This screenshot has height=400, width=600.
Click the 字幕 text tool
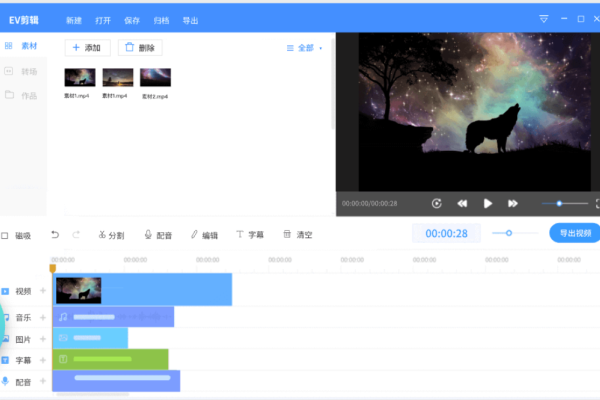[x=250, y=235]
